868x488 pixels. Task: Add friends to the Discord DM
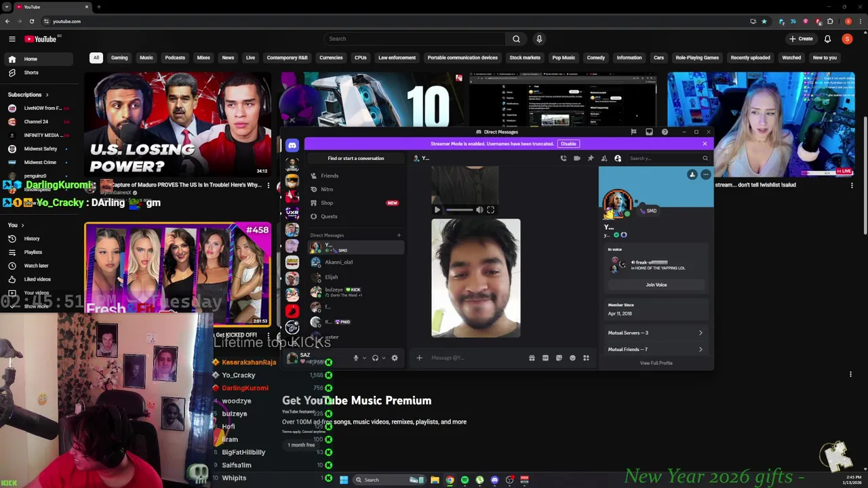tap(604, 158)
